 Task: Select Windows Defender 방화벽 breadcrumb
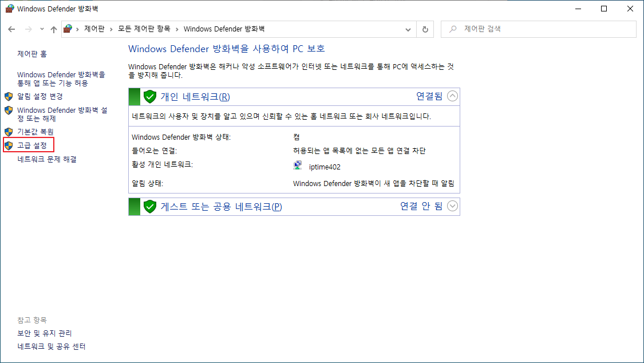click(x=224, y=29)
